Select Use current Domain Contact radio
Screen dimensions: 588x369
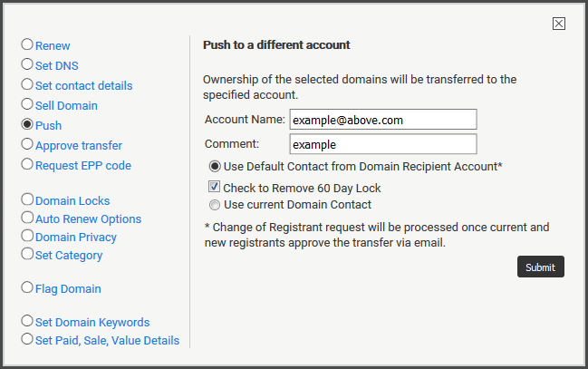coord(215,205)
